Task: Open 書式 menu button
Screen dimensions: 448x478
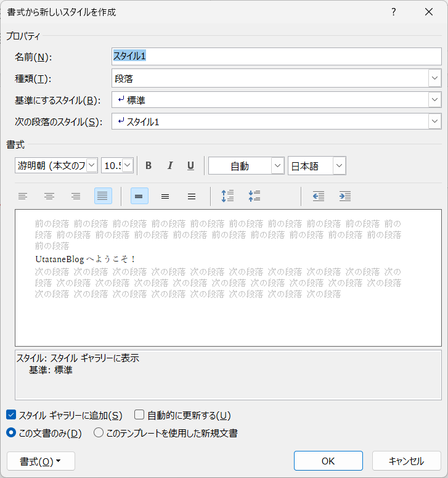Action: click(41, 461)
